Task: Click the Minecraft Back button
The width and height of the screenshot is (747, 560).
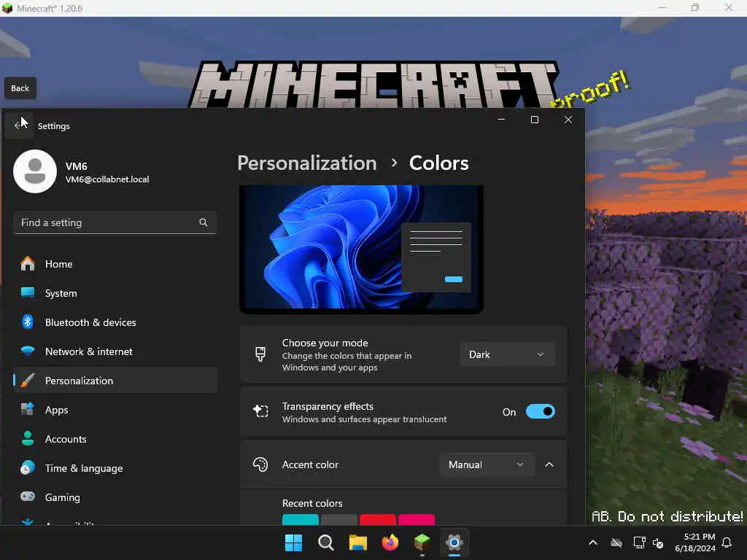Action: pos(20,88)
